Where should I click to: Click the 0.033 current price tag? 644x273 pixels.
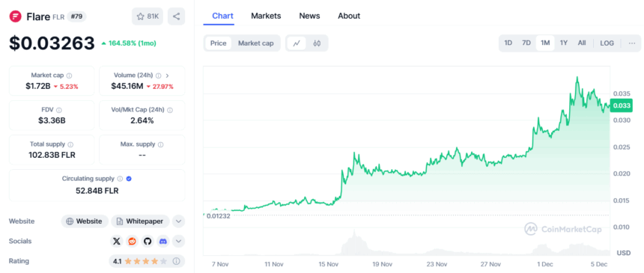click(622, 105)
